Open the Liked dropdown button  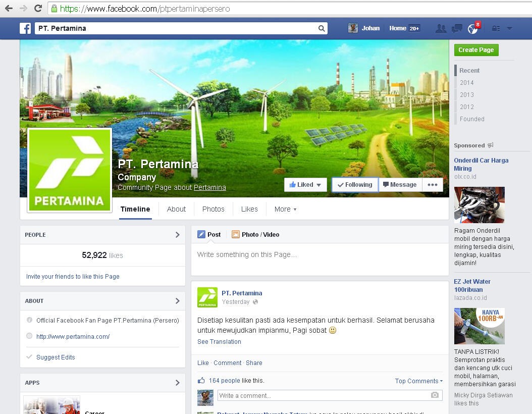pos(305,185)
